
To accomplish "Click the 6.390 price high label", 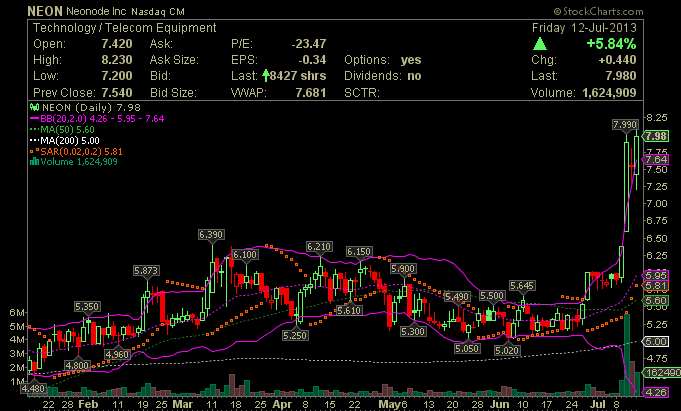I will [x=211, y=235].
